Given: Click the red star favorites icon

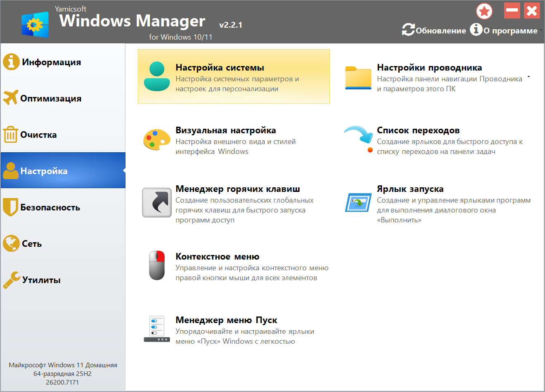Looking at the screenshot, I should pyautogui.click(x=484, y=11).
